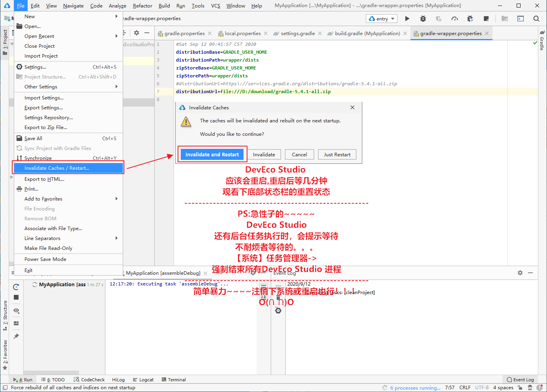
Task: Select Exit from File menu
Action: point(68,270)
